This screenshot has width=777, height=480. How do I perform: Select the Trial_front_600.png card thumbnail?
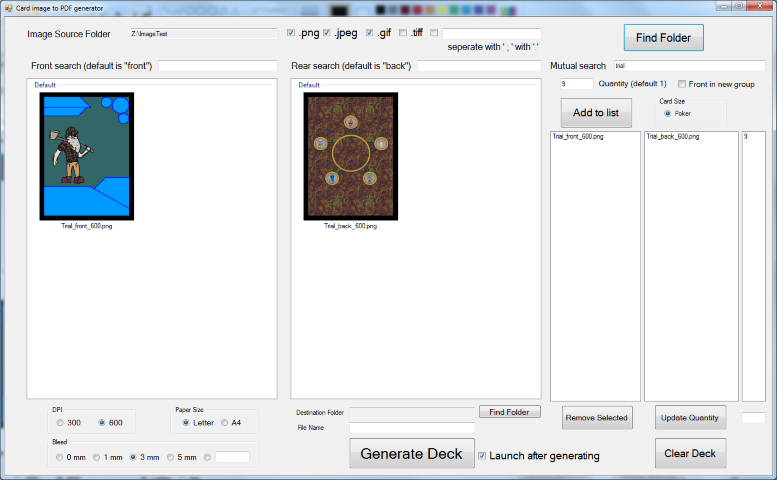click(x=86, y=156)
